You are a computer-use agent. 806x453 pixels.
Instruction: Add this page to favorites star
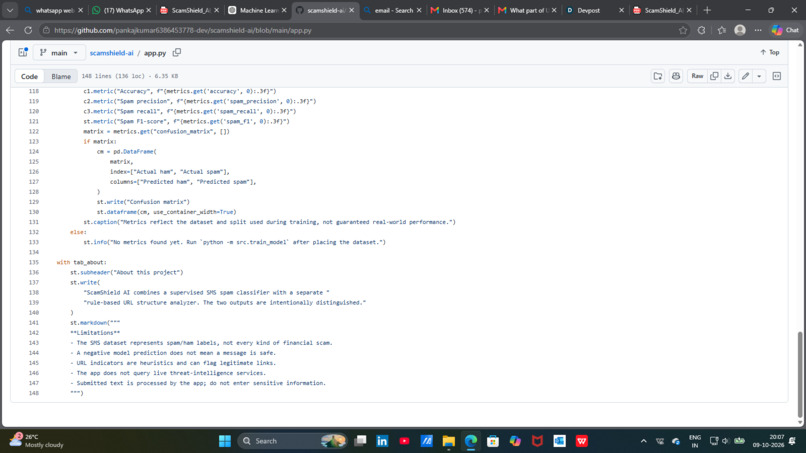point(683,30)
